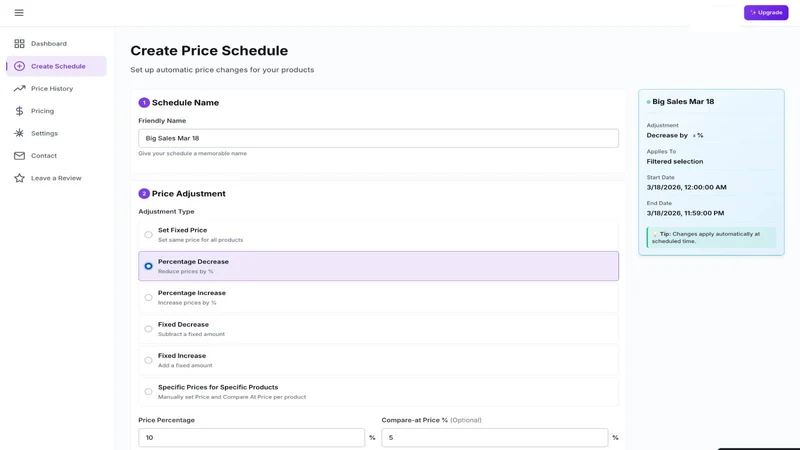Click the tip about automatic changes
This screenshot has height=450, width=800.
tap(711, 238)
